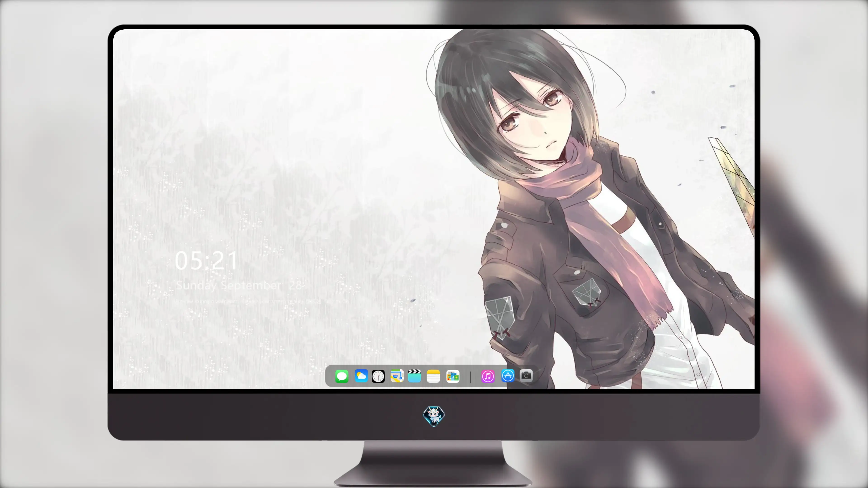Select the Sunday September 28 date text
The width and height of the screenshot is (868, 488).
238,286
